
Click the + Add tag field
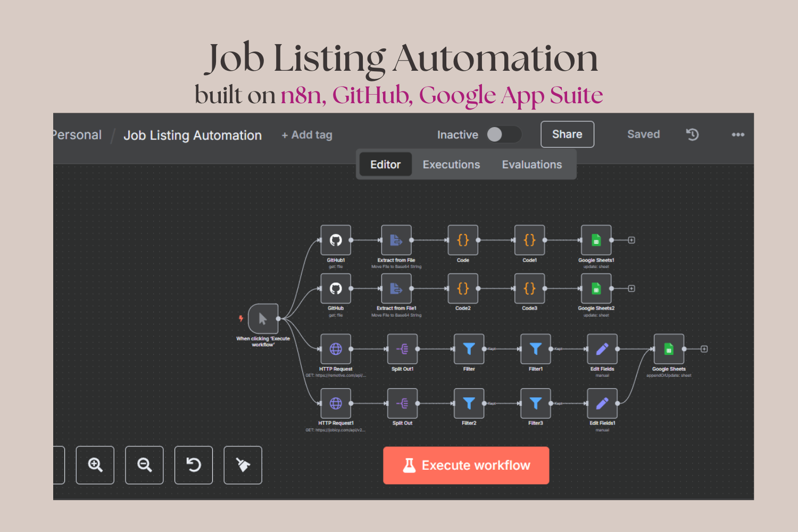click(307, 135)
